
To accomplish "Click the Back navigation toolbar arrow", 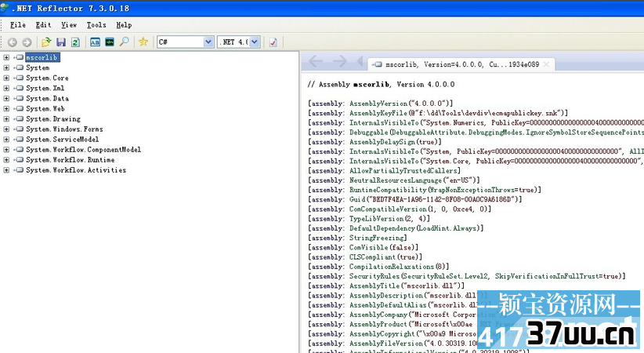I will 13,42.
